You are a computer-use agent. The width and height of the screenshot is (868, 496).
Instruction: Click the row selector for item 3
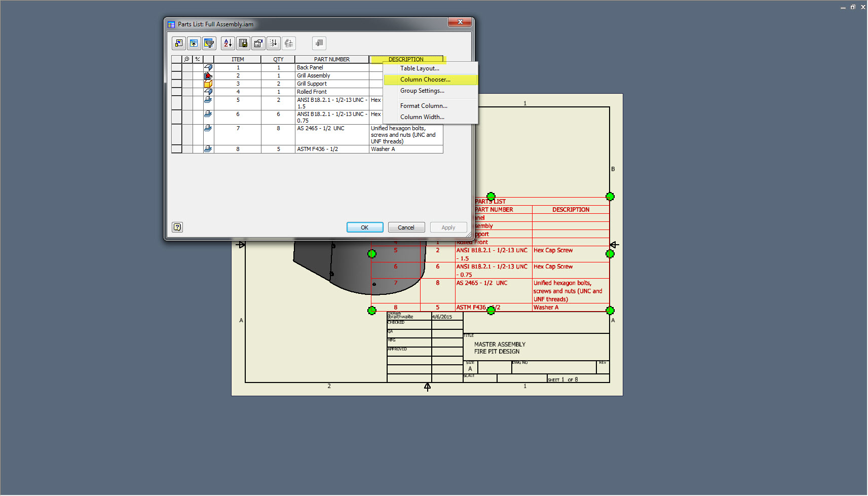(x=176, y=84)
